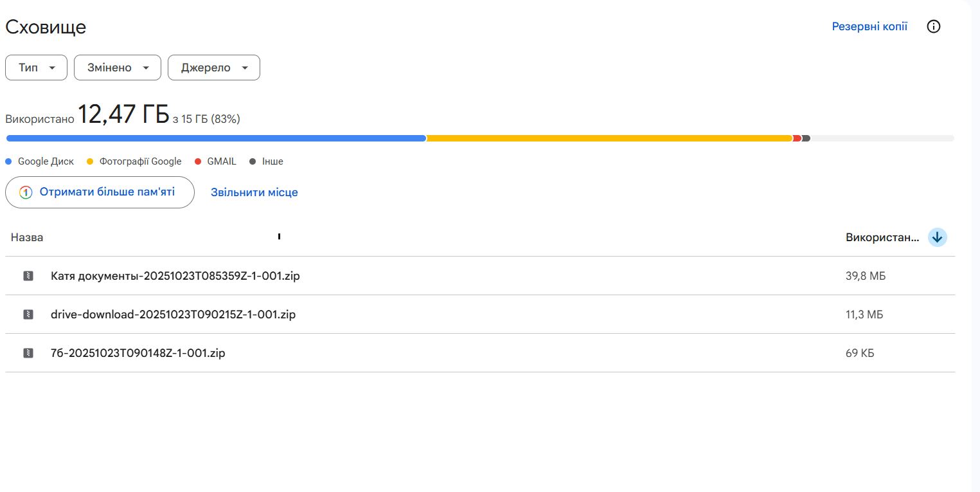Click zip icon of drive-download file
Screen dimensions: 980x492
[x=28, y=314]
